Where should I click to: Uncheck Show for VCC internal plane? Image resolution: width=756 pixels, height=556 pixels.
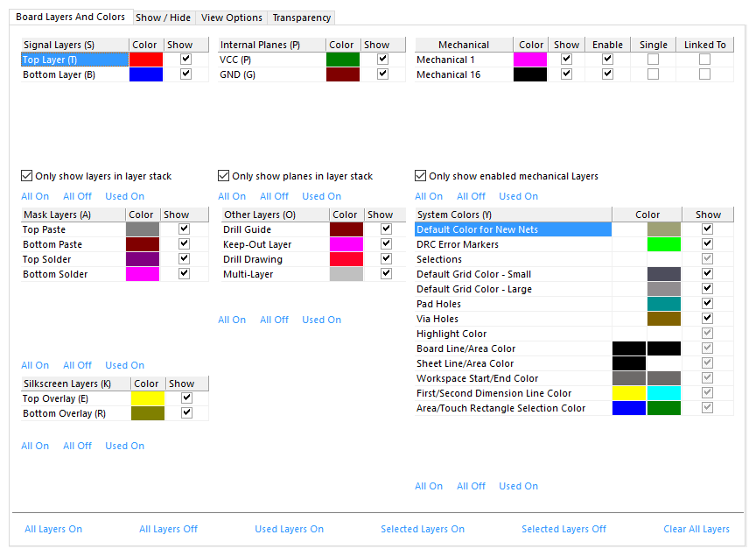(383, 60)
